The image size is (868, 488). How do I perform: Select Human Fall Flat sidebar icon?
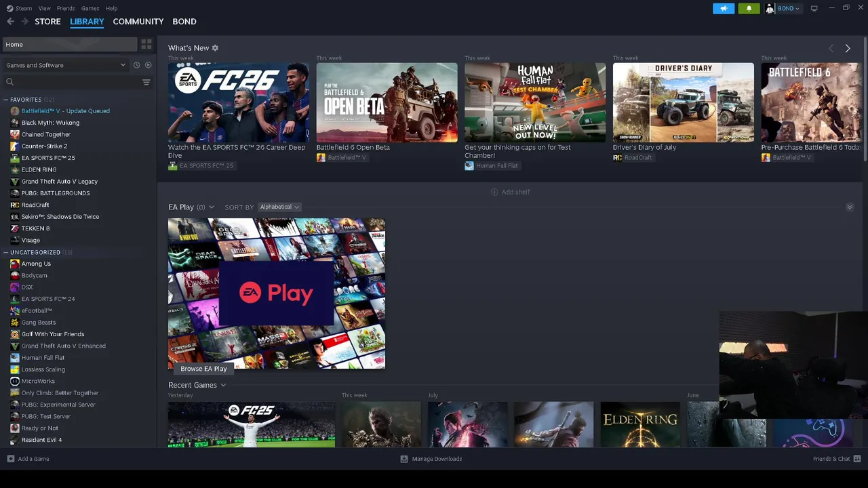pyautogui.click(x=15, y=358)
